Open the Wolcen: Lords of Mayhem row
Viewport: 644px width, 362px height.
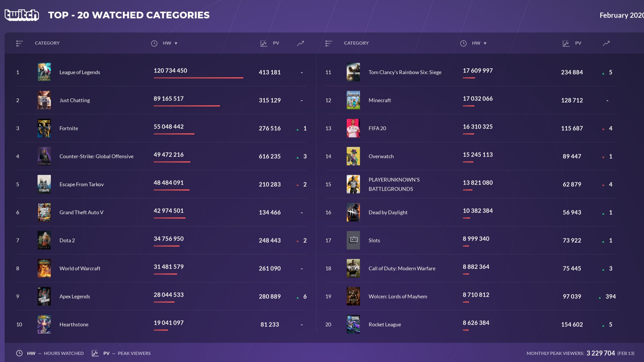click(x=398, y=296)
